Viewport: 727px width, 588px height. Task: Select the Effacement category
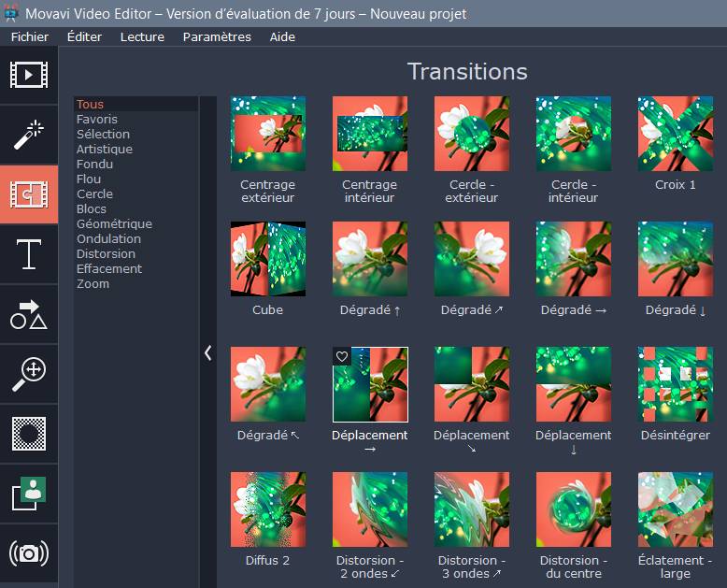point(135,268)
